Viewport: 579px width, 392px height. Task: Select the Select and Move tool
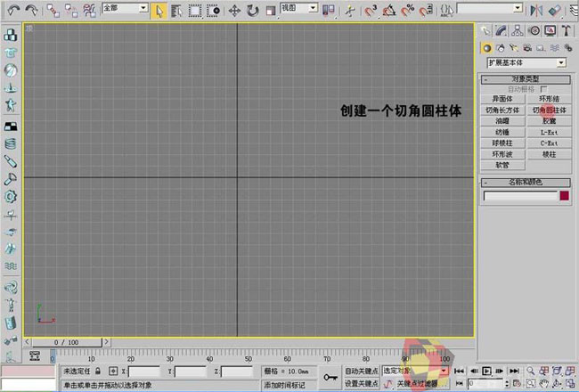234,11
